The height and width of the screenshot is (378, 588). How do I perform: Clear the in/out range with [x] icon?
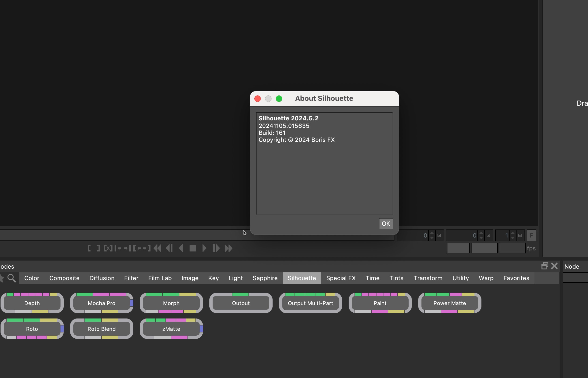click(x=108, y=248)
